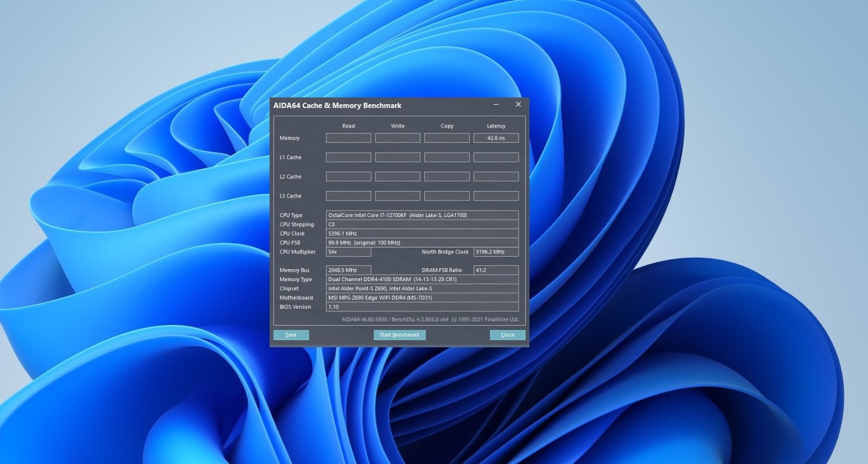
Task: Click DRAM:FSB Ratio value '41:2'
Action: coord(496,270)
